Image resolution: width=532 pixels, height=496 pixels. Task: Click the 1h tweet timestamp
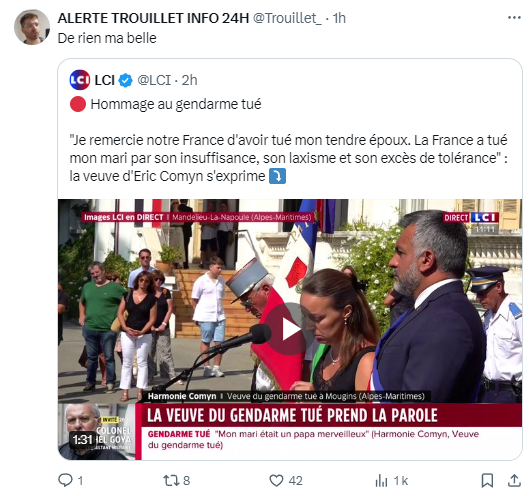click(339, 18)
